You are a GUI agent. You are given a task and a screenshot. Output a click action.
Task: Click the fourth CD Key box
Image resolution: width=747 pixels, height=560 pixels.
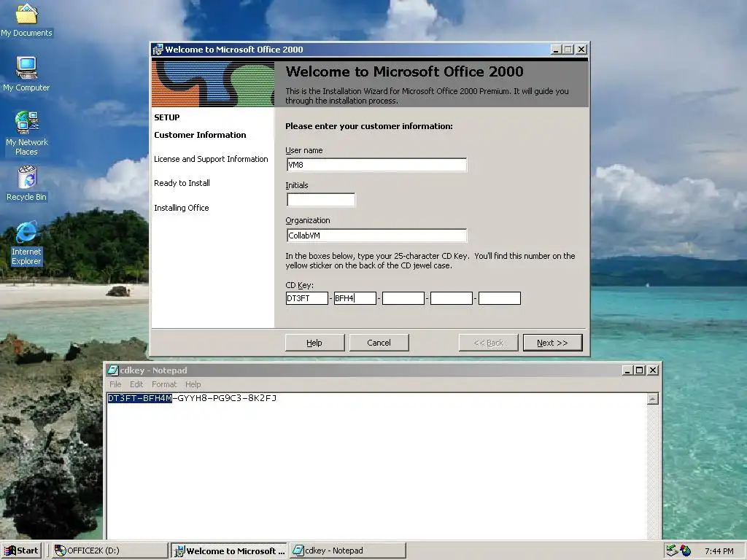pyautogui.click(x=451, y=298)
